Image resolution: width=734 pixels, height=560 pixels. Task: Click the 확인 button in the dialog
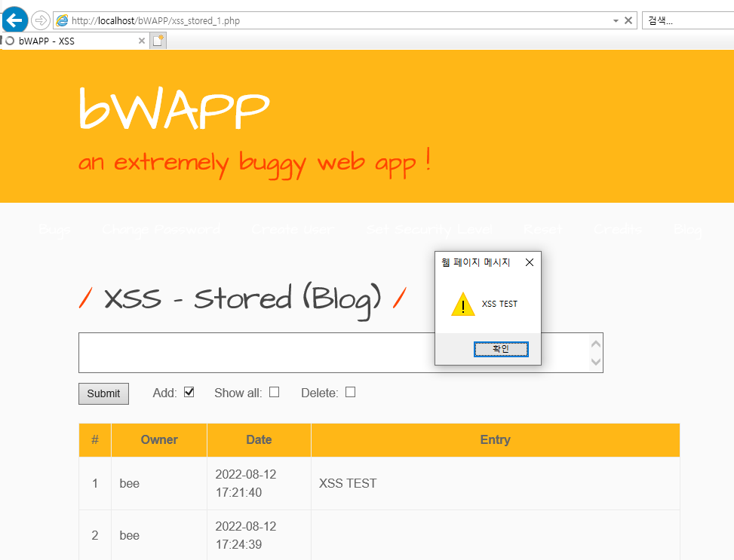point(501,349)
